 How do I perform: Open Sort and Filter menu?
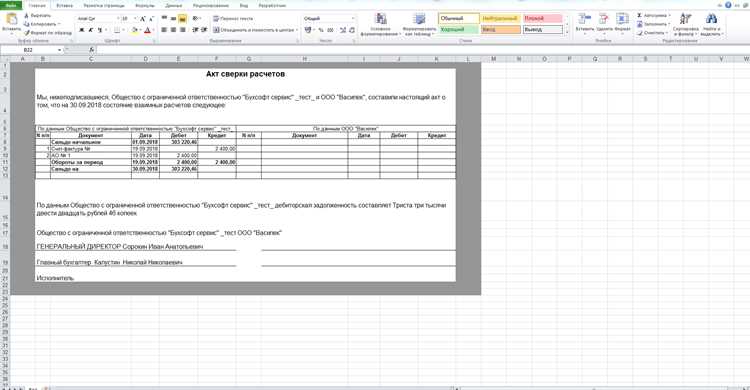point(685,25)
